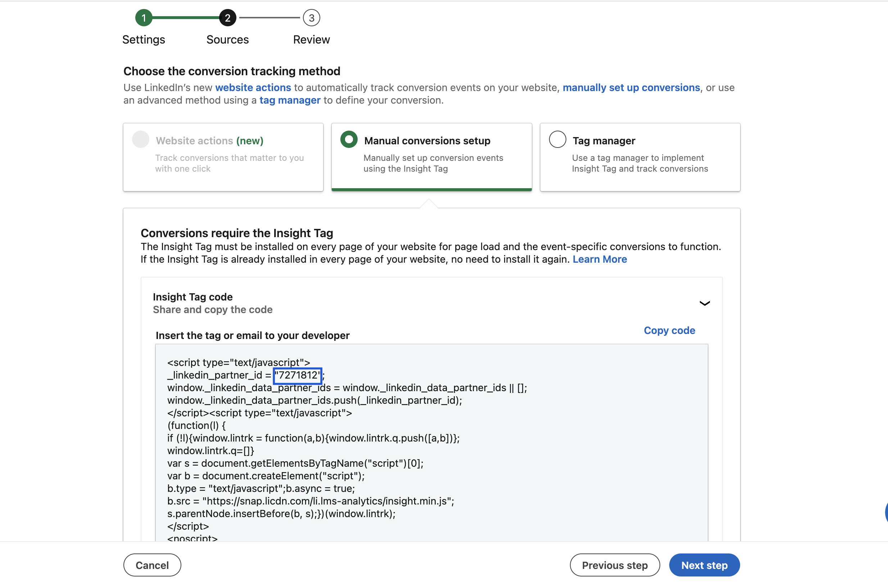
Task: Open the tag manager link
Action: coord(290,100)
